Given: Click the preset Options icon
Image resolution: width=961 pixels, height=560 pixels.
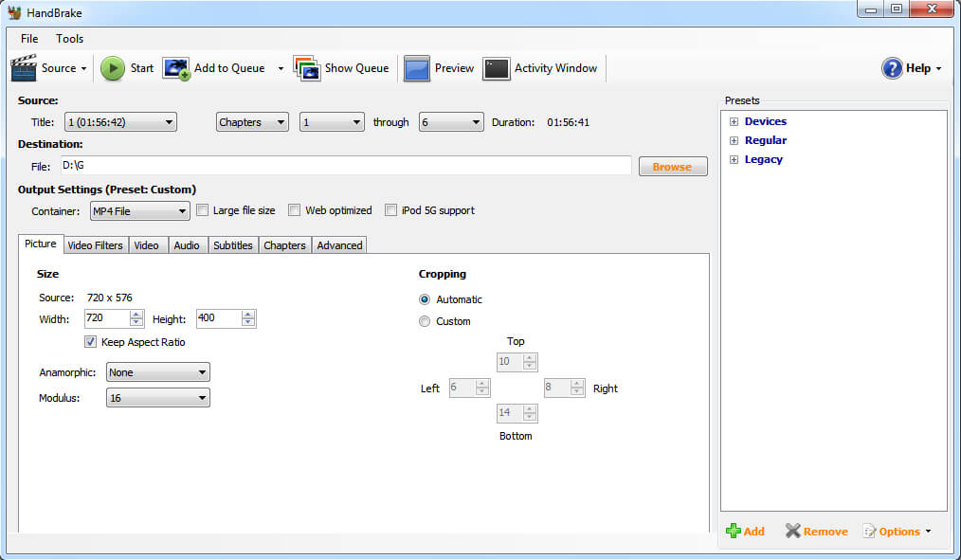Looking at the screenshot, I should 869,532.
